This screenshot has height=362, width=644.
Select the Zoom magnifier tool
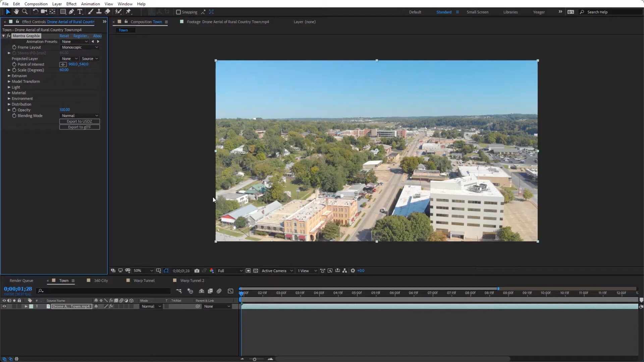pyautogui.click(x=25, y=12)
